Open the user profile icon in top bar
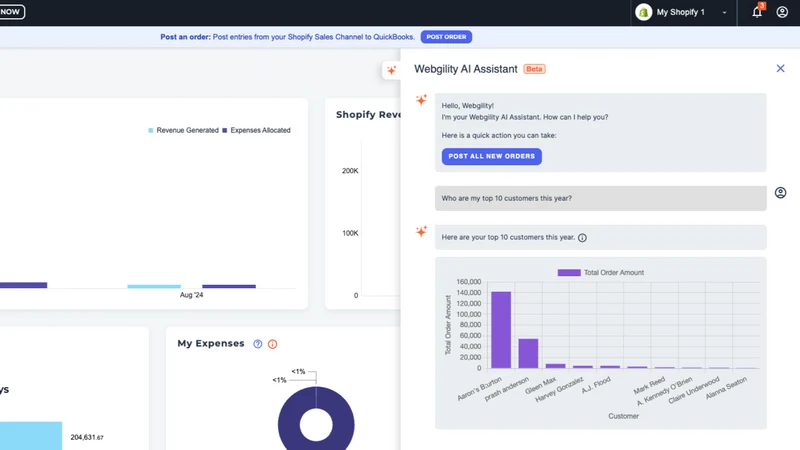Viewport: 800px width, 450px height. click(782, 12)
